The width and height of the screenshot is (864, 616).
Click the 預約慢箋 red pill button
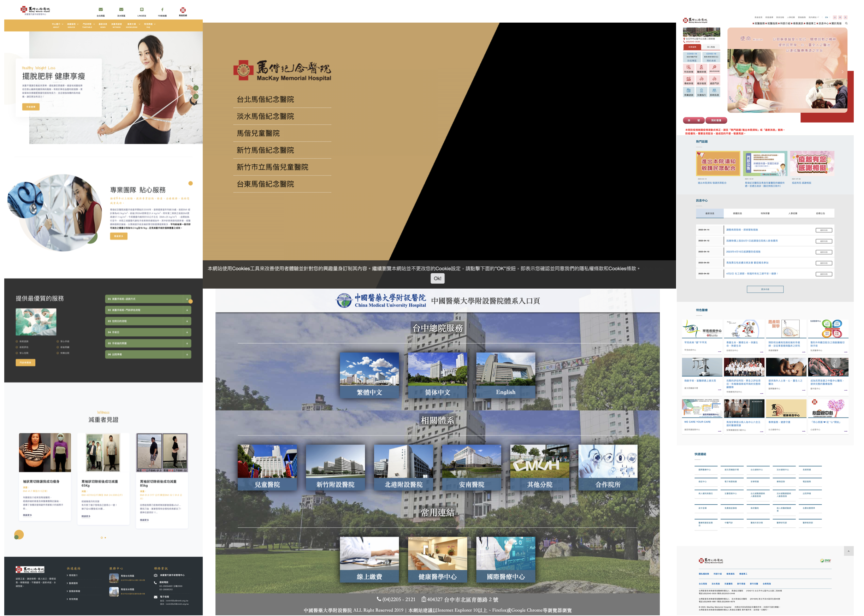point(716,120)
